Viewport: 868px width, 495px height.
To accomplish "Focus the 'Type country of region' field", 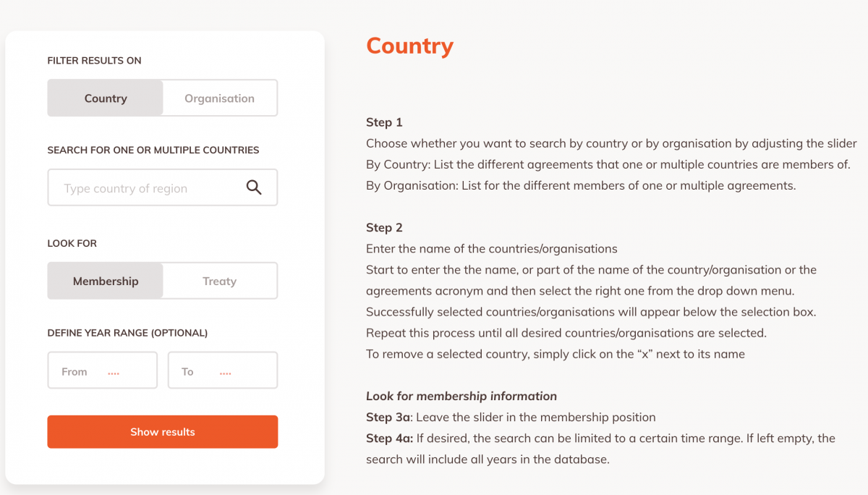I will pyautogui.click(x=145, y=187).
